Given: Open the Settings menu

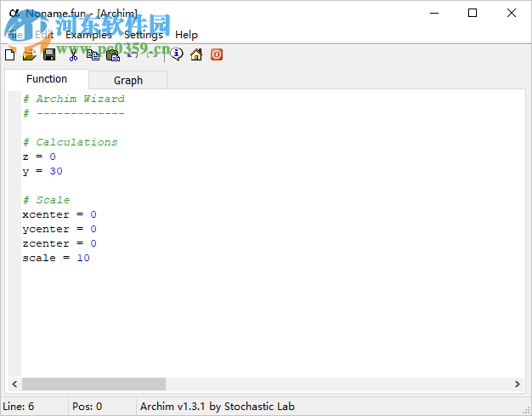Looking at the screenshot, I should coord(143,35).
